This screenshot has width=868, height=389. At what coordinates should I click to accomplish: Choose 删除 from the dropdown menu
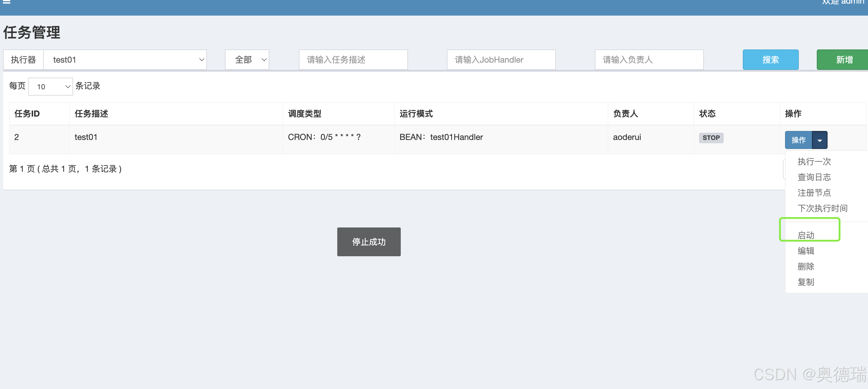(x=806, y=266)
